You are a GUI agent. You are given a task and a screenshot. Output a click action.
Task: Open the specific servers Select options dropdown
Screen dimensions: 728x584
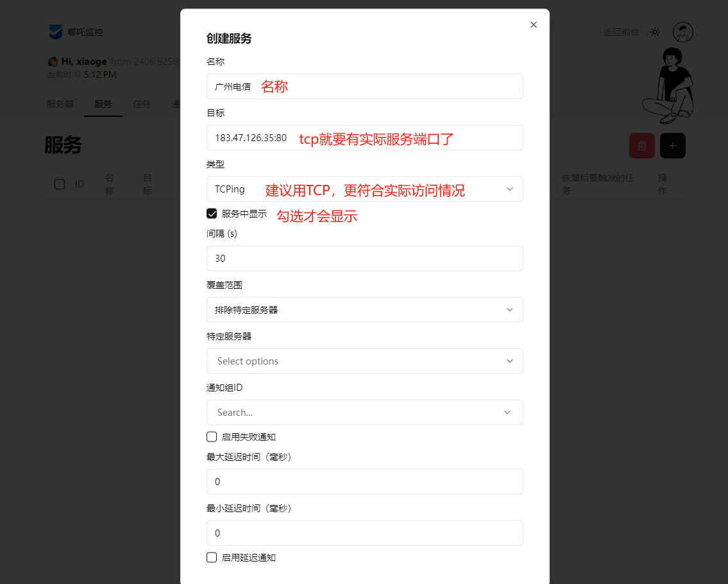[364, 361]
